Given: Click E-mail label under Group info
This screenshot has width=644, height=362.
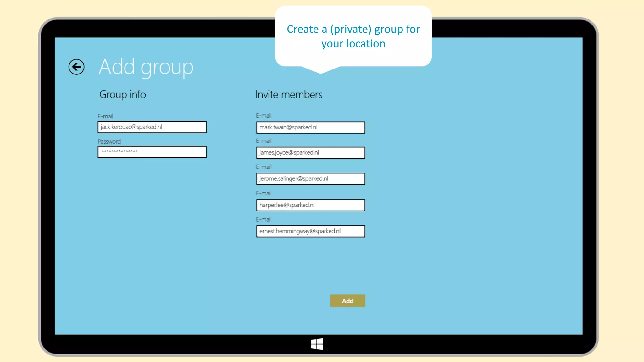Looking at the screenshot, I should tap(105, 116).
